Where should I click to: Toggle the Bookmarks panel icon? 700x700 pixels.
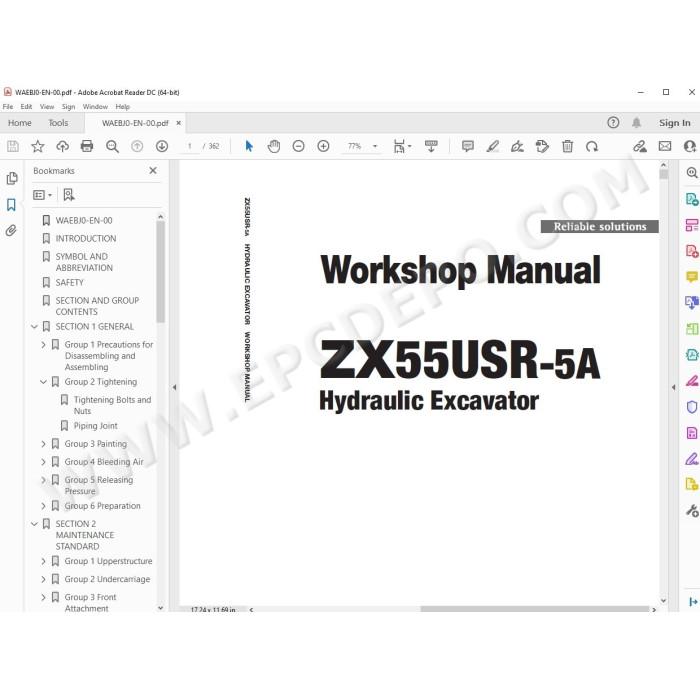pyautogui.click(x=11, y=205)
